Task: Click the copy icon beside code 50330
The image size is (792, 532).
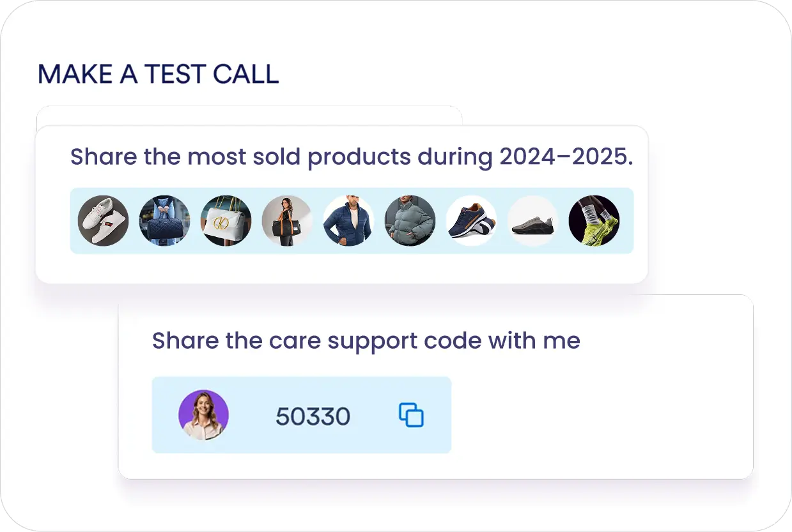Action: [411, 415]
